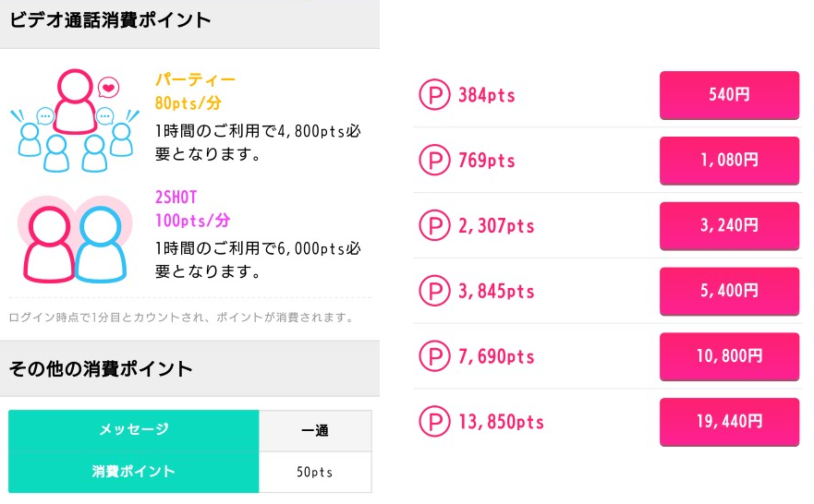
Task: Click the P icon beside 769pts
Action: coord(433,161)
